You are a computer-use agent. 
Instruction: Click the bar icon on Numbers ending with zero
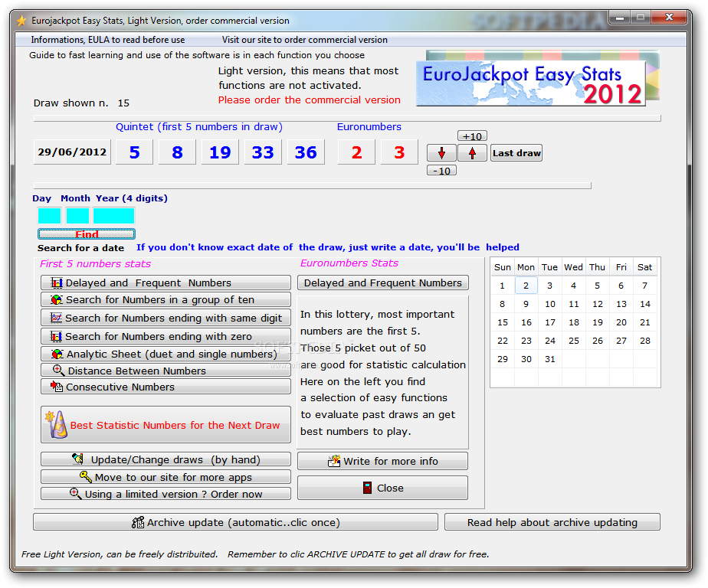click(56, 337)
